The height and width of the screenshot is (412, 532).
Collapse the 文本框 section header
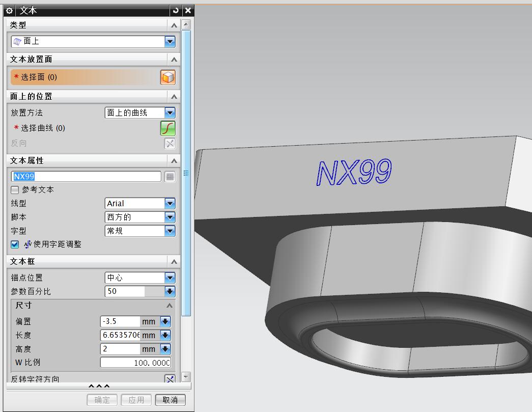click(x=174, y=262)
